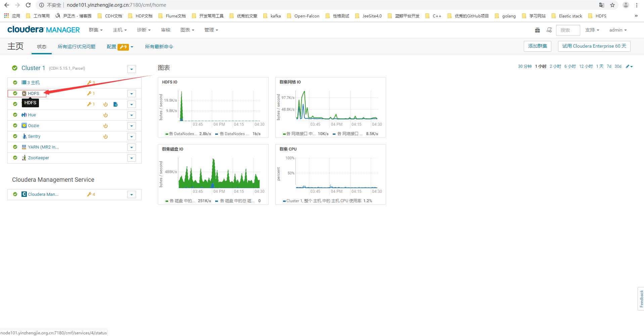
Task: Click the 添加群集 button
Action: pos(538,46)
